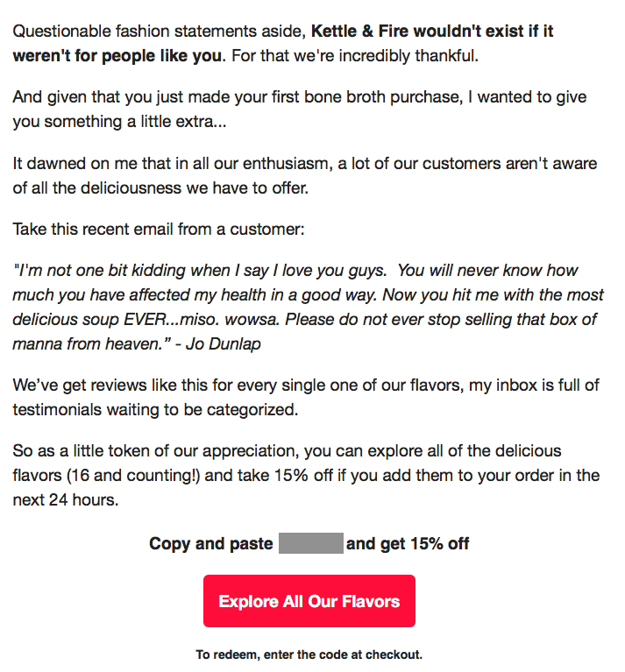625x672 pixels.
Task: Click the 'next 24 hours' text
Action: [x=66, y=500]
